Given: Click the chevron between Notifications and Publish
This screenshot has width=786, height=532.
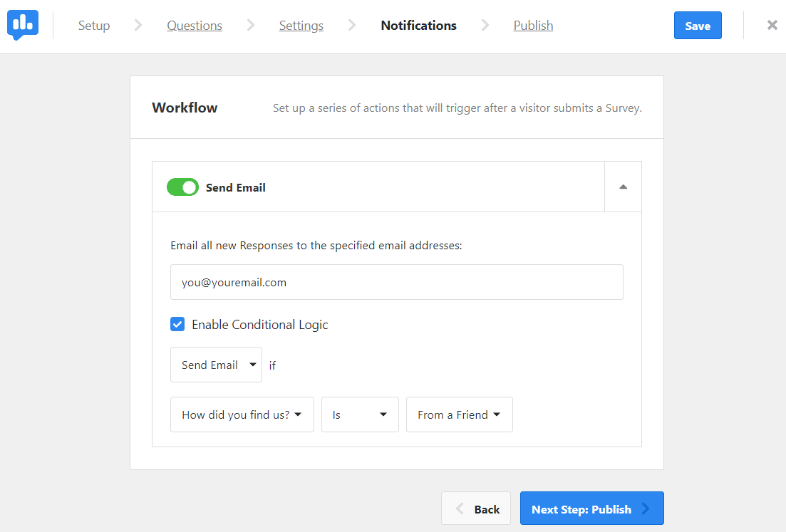Looking at the screenshot, I should coord(485,25).
